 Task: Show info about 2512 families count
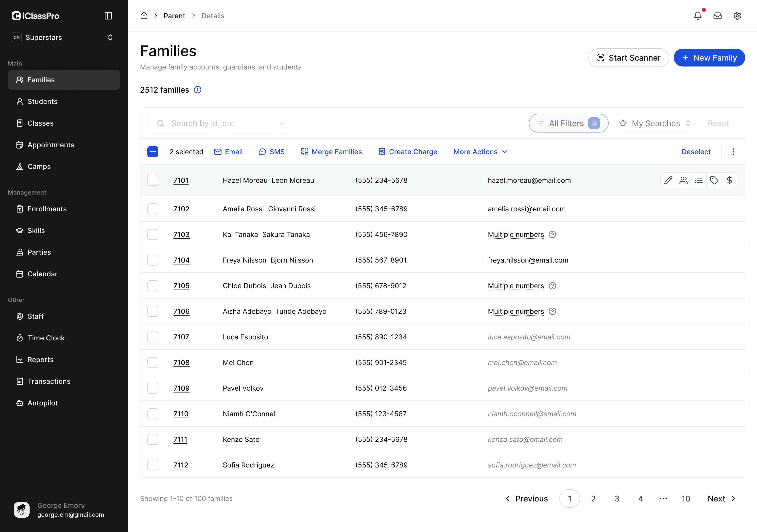pyautogui.click(x=197, y=90)
